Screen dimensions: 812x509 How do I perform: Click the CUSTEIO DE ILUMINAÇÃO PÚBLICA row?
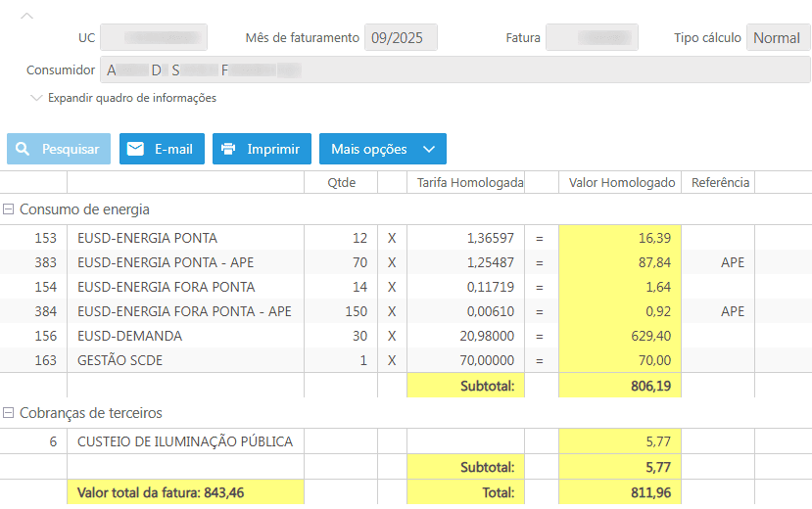pyautogui.click(x=185, y=441)
